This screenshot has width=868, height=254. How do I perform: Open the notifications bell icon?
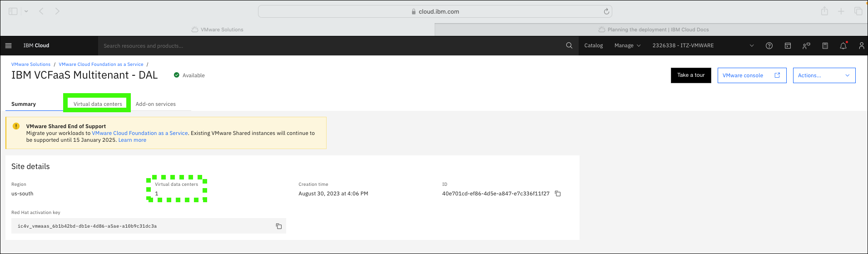point(843,45)
